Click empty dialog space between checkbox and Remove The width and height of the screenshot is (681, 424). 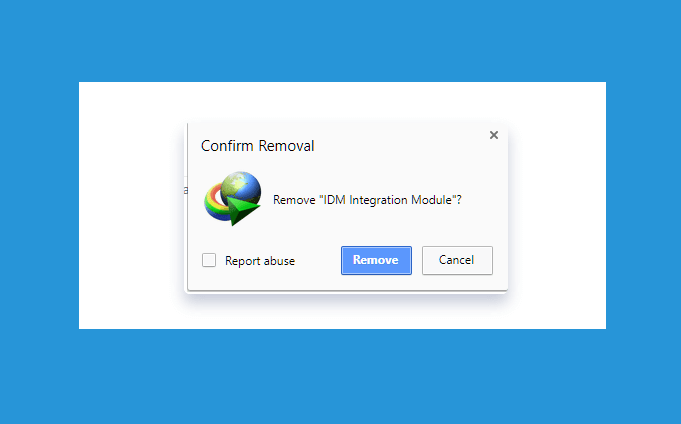tap(318, 260)
